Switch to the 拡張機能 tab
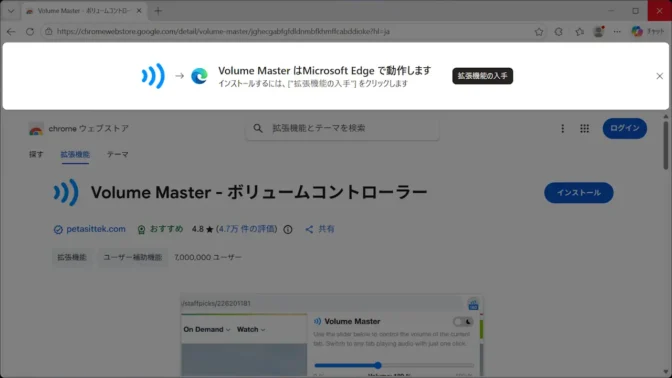The height and width of the screenshot is (378, 672). [75, 154]
